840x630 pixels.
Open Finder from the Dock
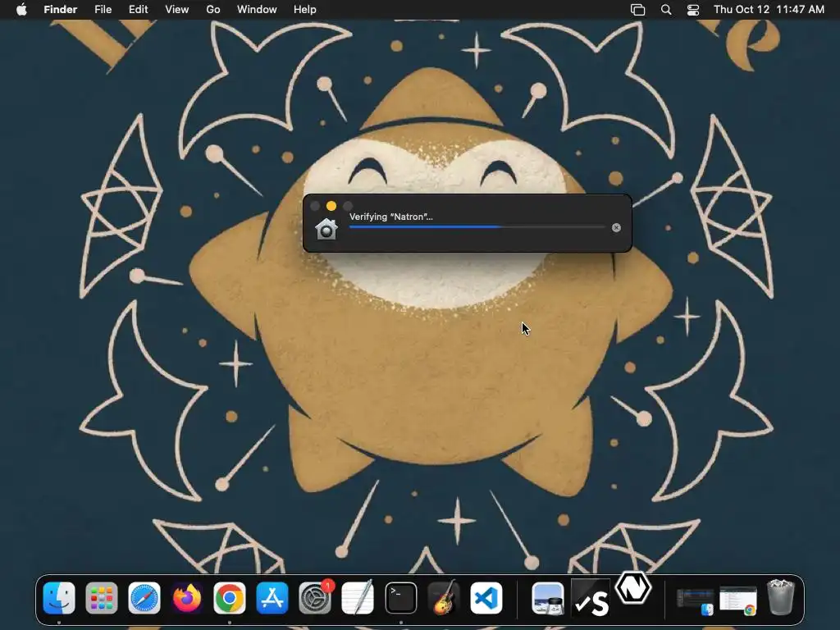click(x=59, y=598)
